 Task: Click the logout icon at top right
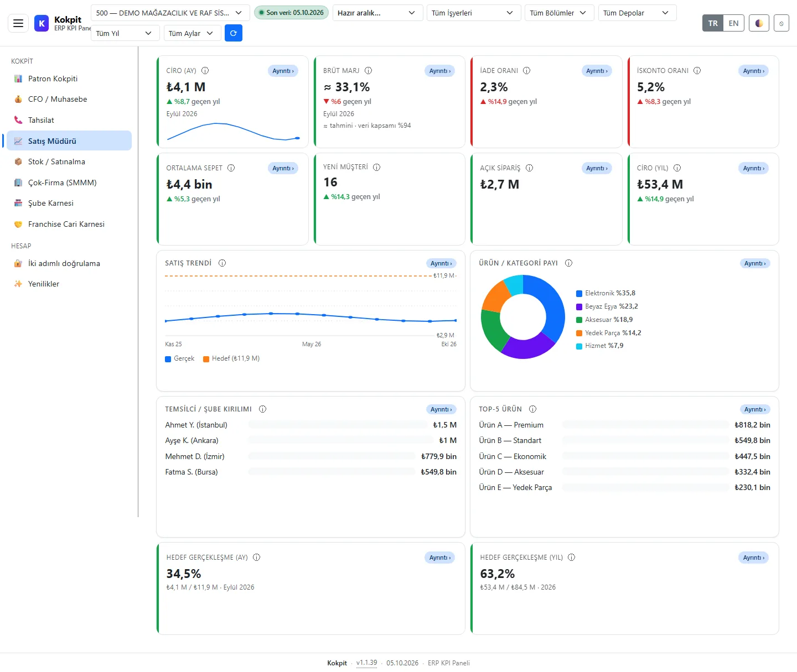(x=782, y=23)
